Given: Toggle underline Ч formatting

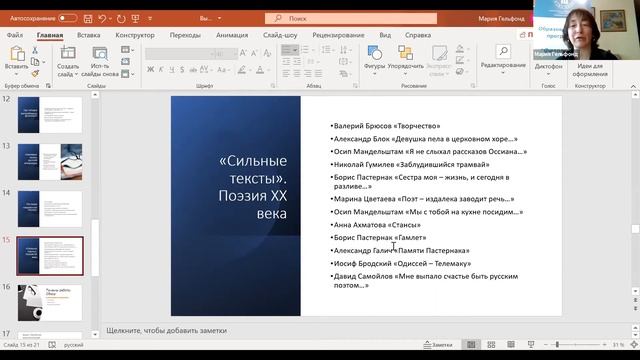Looking at the screenshot, I should [172, 70].
